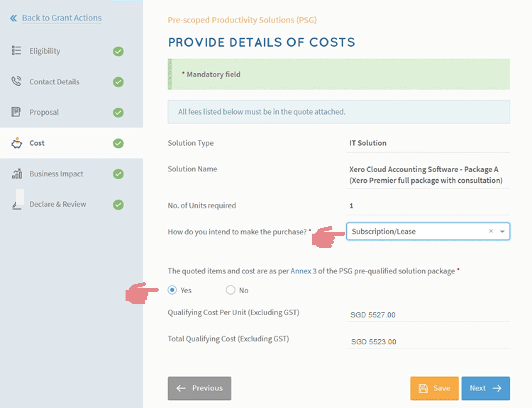The image size is (532, 408).
Task: Open the Business Impact section
Action: tap(56, 174)
